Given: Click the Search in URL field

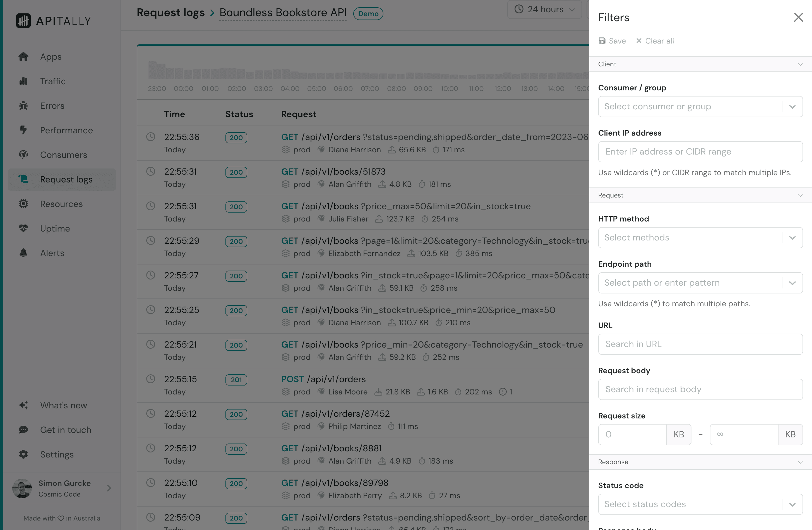Looking at the screenshot, I should coord(700,344).
